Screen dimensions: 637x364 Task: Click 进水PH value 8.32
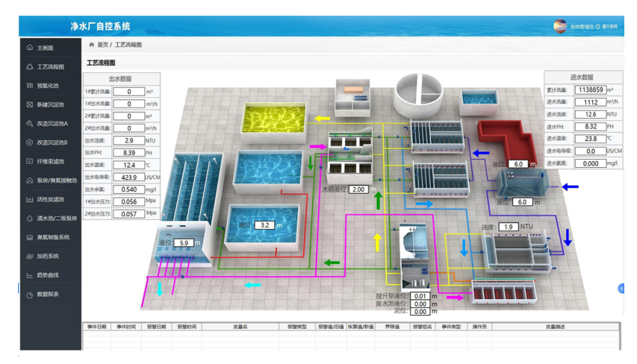[591, 127]
